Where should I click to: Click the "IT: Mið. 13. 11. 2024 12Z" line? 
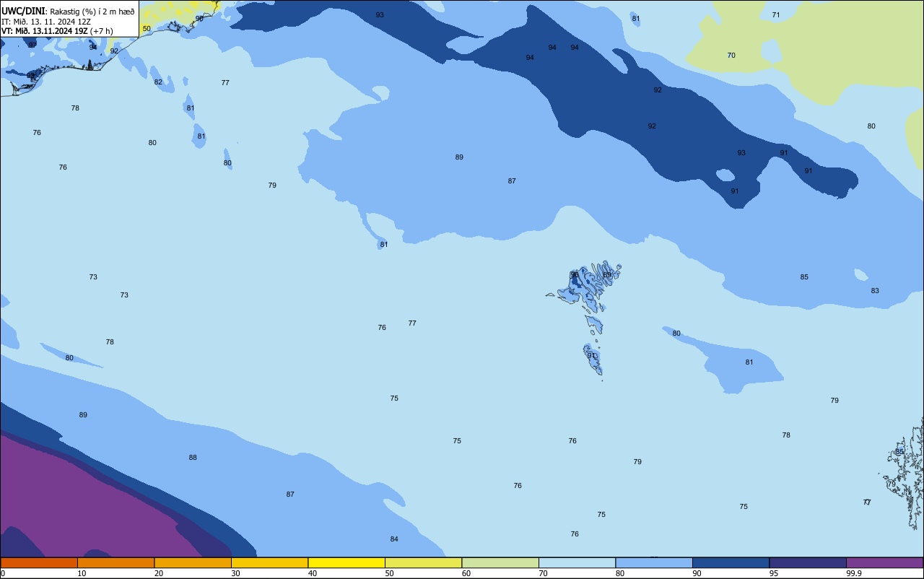pos(47,22)
